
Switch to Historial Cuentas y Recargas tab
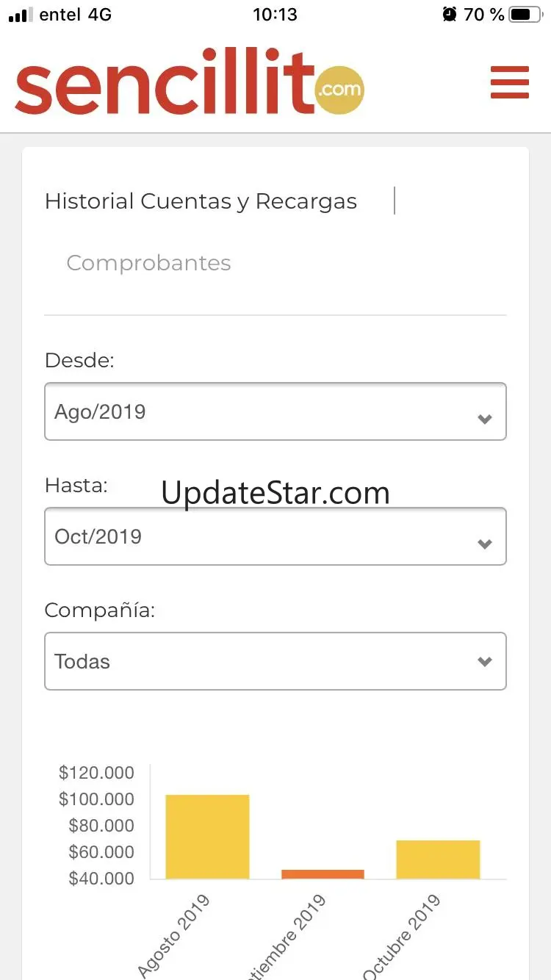coord(201,201)
